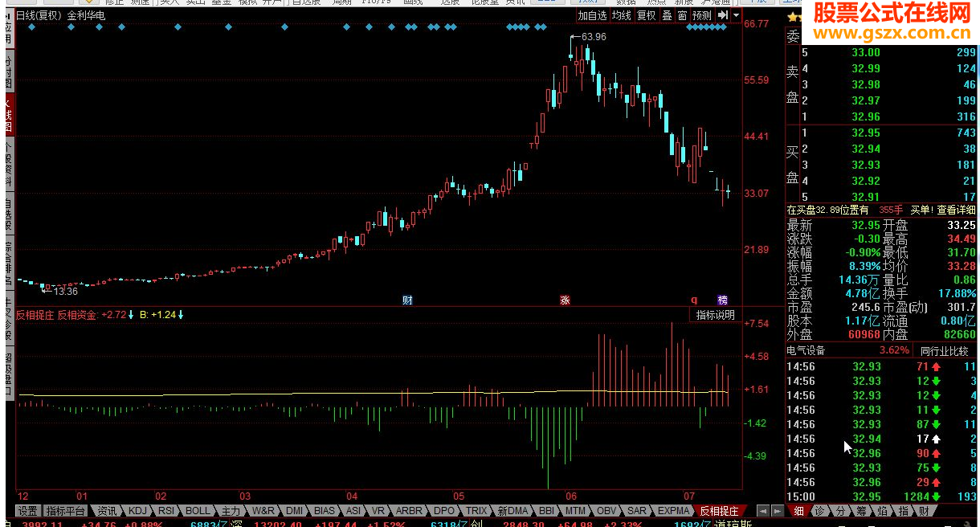Image resolution: width=980 pixels, height=527 pixels.
Task: Select the DPO indicator tab
Action: point(444,511)
